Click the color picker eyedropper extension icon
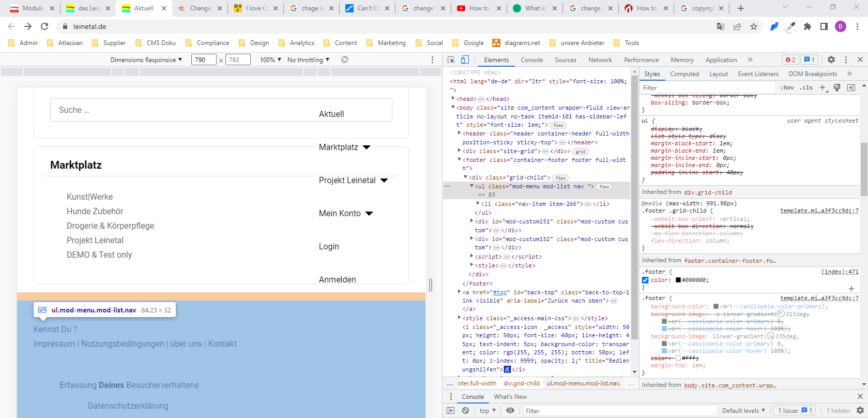 [x=791, y=26]
